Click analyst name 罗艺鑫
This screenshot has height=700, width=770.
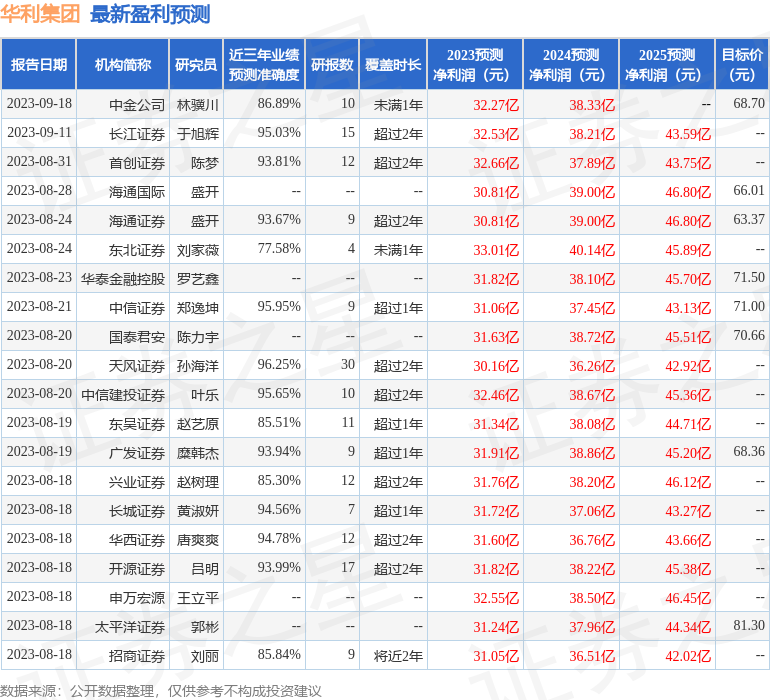point(197,279)
